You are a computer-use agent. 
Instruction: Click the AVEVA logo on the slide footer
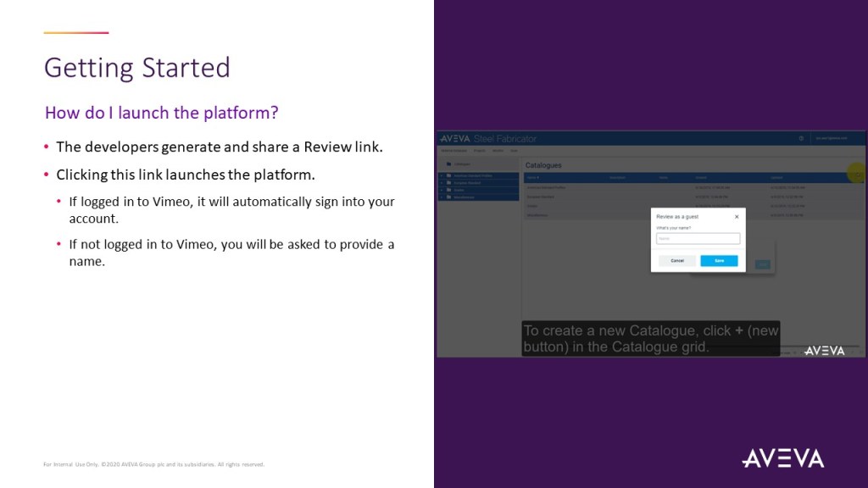(782, 458)
